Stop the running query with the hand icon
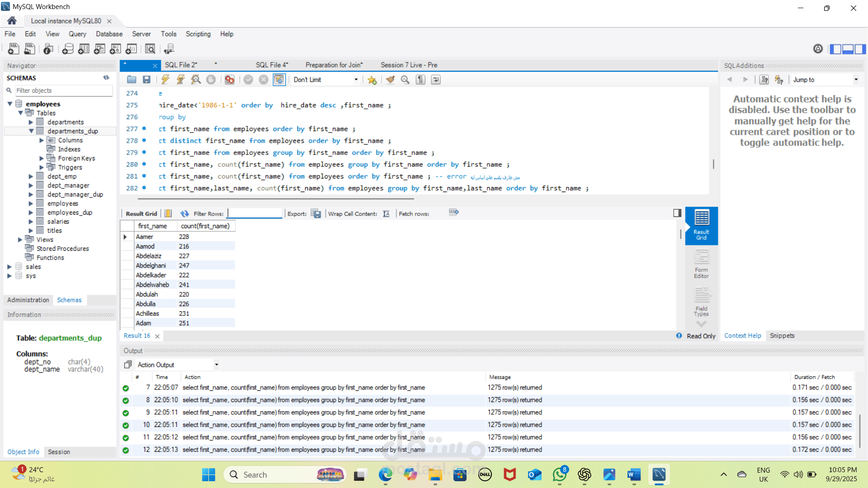This screenshot has height=488, width=868. (211, 80)
